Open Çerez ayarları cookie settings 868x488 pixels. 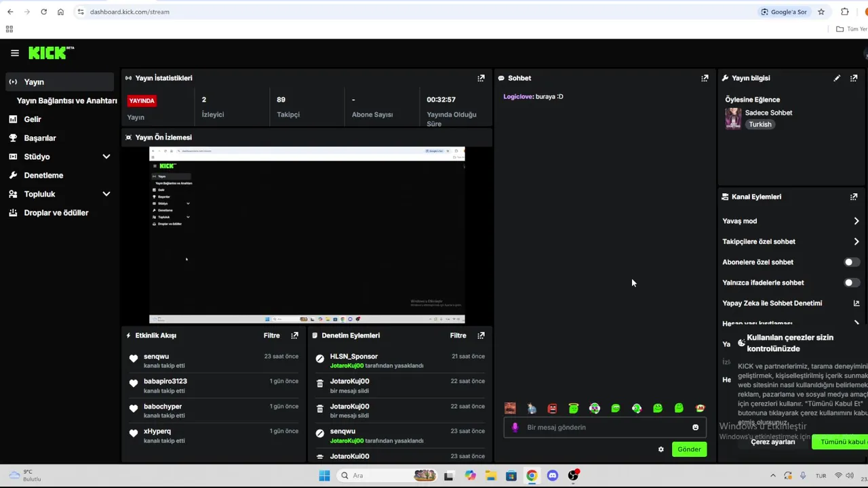tap(772, 442)
